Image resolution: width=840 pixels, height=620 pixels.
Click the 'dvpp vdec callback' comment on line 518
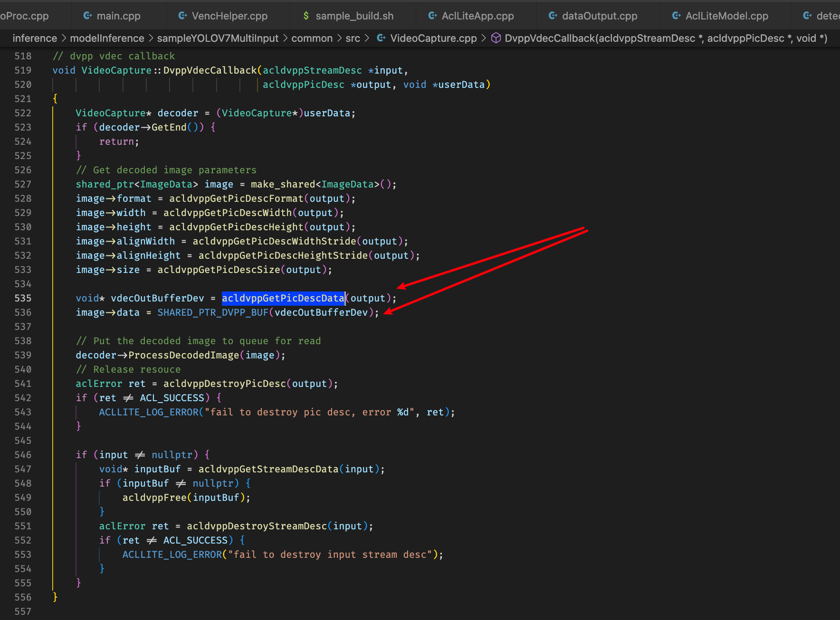[114, 56]
